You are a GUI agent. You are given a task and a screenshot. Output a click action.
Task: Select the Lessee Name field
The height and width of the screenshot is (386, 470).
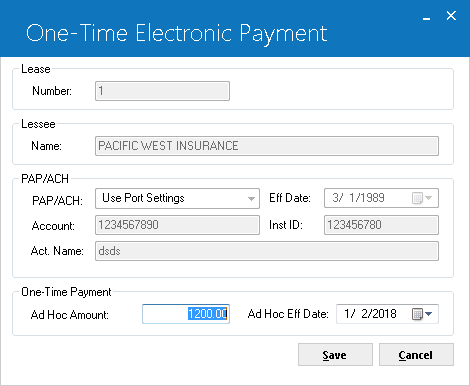[x=267, y=146]
